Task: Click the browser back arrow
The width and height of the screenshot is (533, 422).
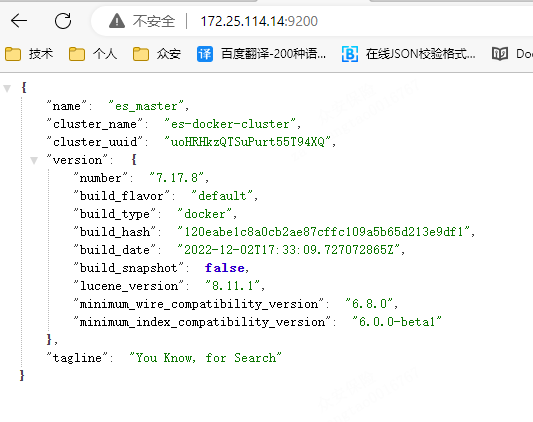Action: [x=19, y=21]
